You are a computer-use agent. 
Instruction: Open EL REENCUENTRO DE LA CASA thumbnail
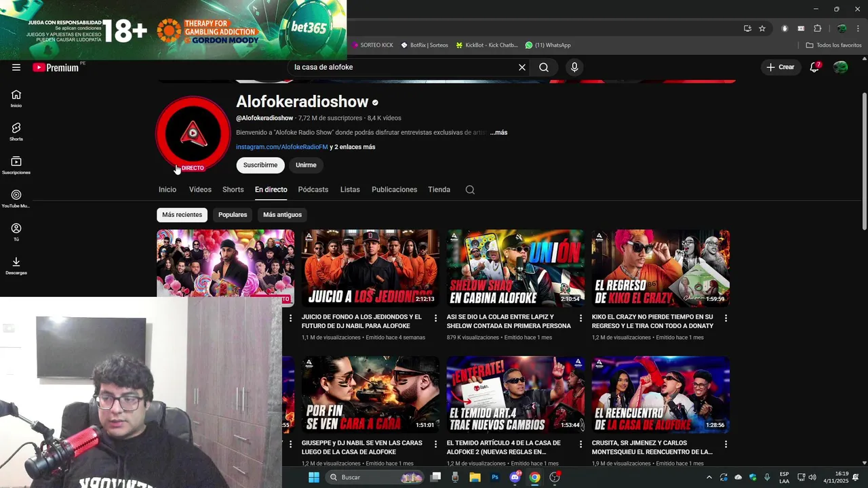coord(660,394)
